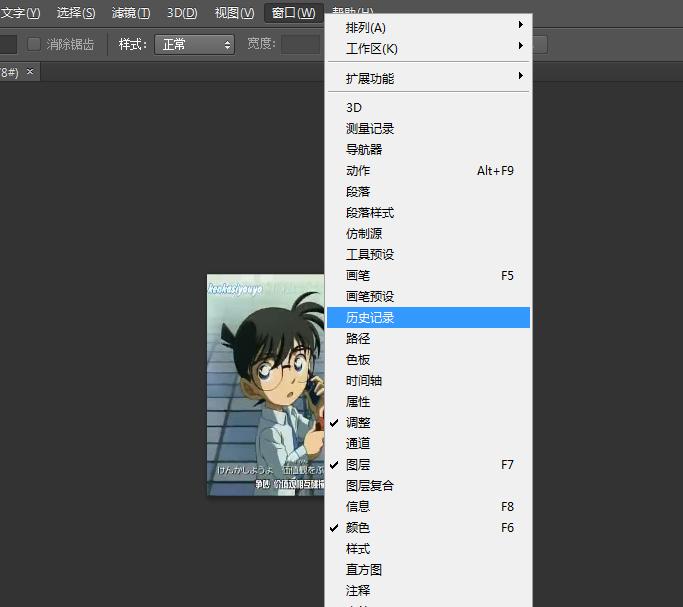Toggle the 消除锯齿 checkbox
Image resolution: width=683 pixels, height=607 pixels.
pos(34,44)
